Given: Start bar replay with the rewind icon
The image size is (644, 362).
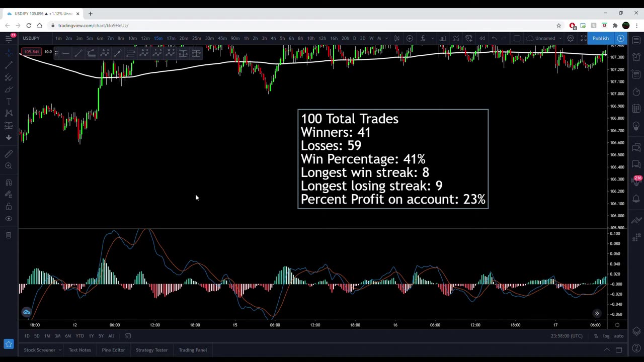Looking at the screenshot, I should (482, 38).
